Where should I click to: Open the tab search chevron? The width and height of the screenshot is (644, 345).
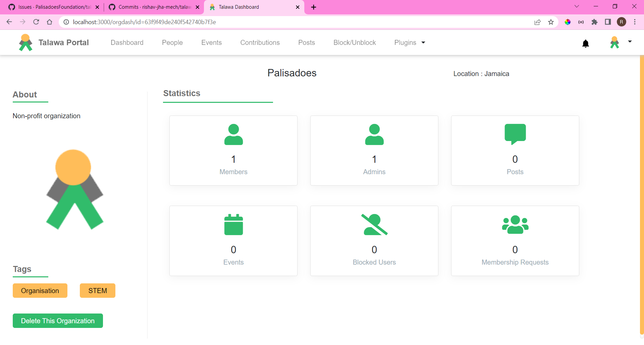tap(577, 6)
